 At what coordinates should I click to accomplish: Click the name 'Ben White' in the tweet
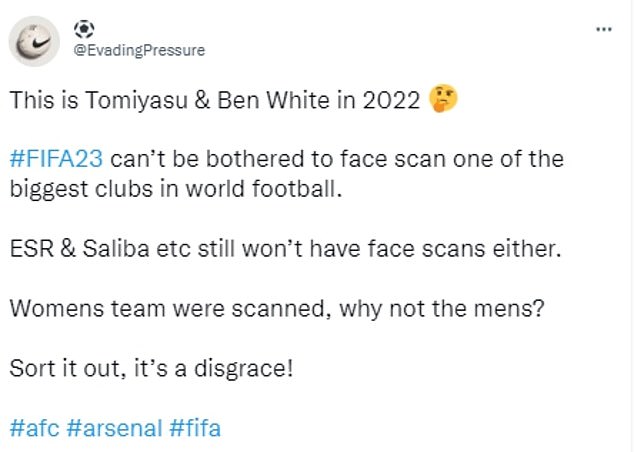pyautogui.click(x=273, y=100)
